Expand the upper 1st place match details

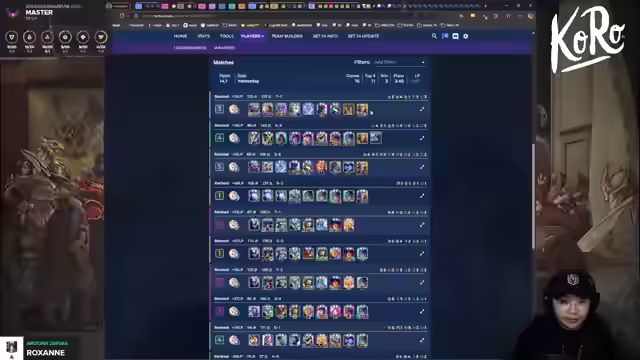[x=422, y=196]
